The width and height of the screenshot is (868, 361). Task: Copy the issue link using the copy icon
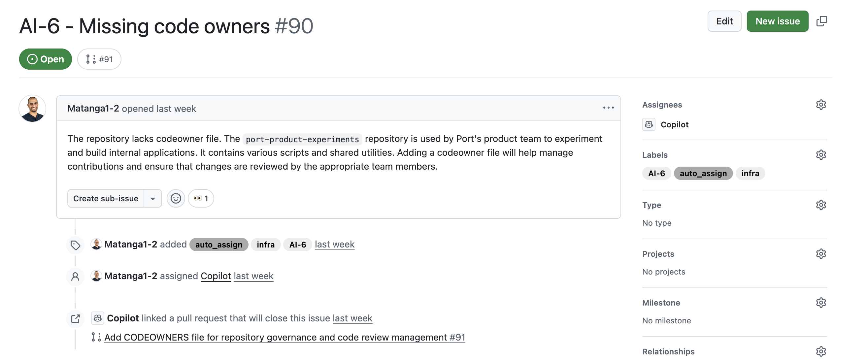(x=821, y=21)
